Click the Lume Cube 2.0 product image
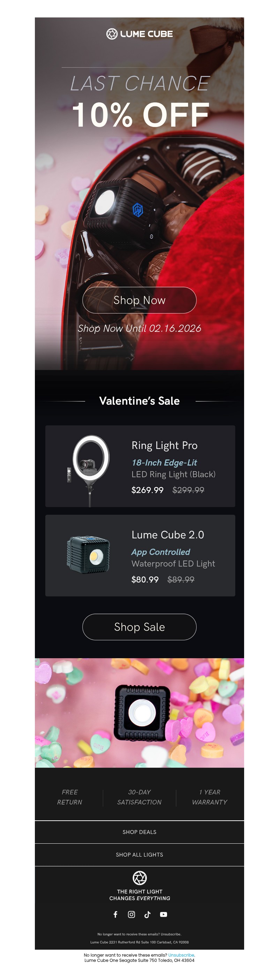 click(x=88, y=555)
